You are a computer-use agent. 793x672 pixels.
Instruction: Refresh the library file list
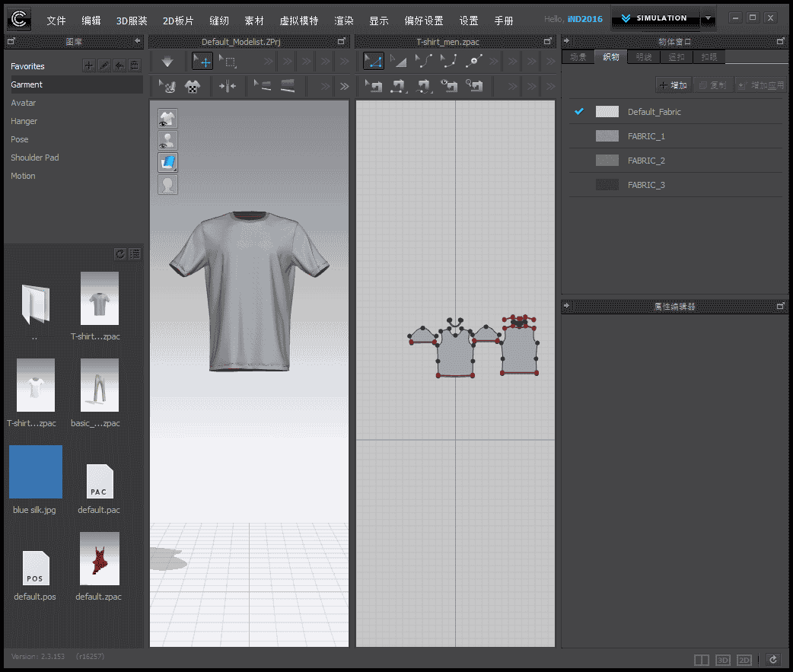tap(120, 253)
